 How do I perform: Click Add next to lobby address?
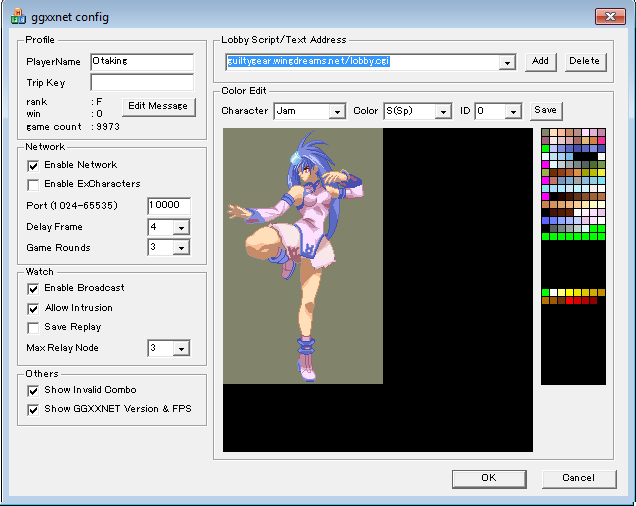(x=540, y=61)
